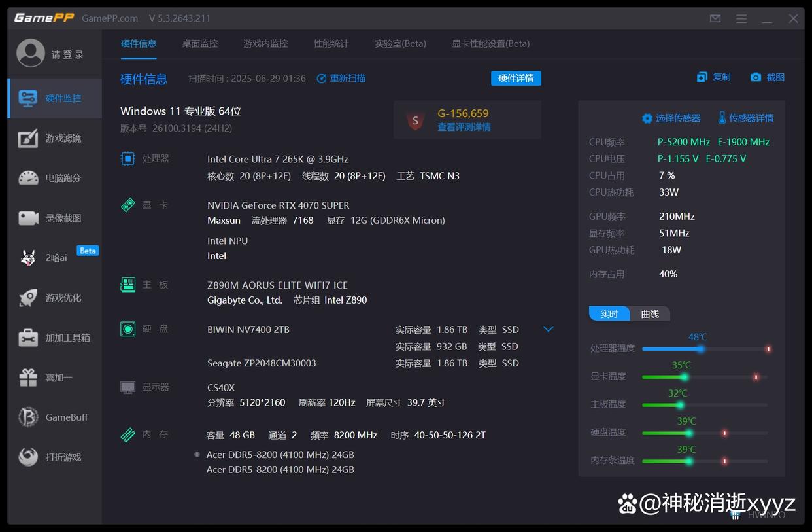This screenshot has width=812, height=532.
Task: Switch to the 硬件信息 tab
Action: click(x=139, y=44)
